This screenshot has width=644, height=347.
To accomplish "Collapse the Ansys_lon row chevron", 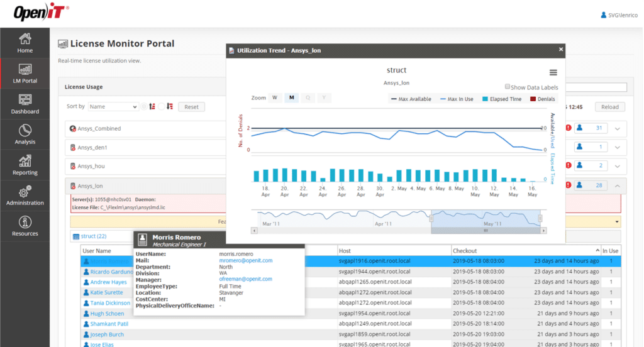I will tap(617, 185).
